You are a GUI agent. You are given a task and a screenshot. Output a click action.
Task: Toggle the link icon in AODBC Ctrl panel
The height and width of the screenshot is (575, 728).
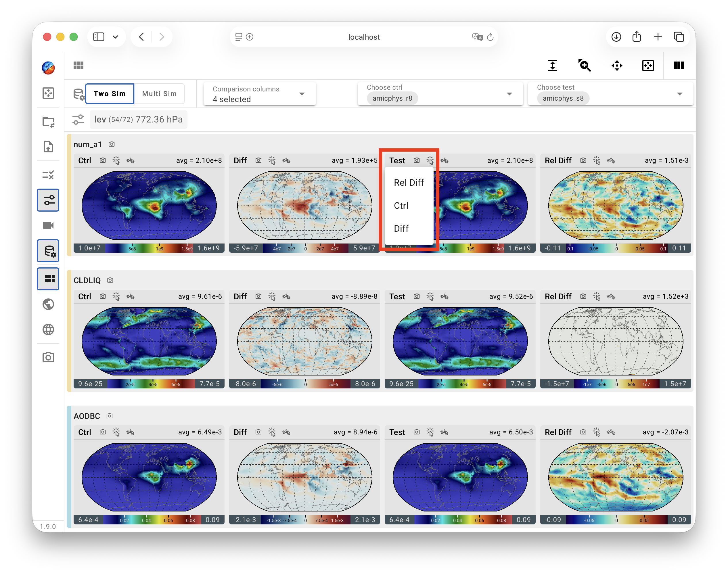click(x=130, y=432)
